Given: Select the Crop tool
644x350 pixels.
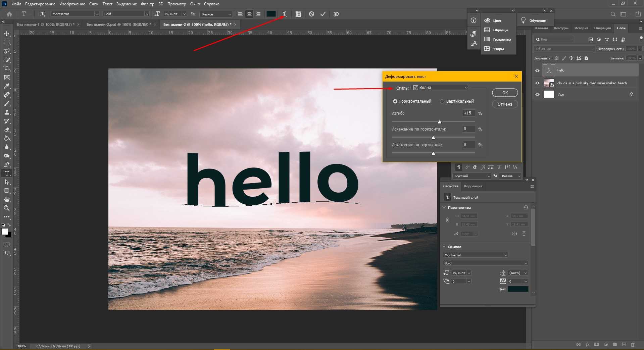Looking at the screenshot, I should 7,68.
